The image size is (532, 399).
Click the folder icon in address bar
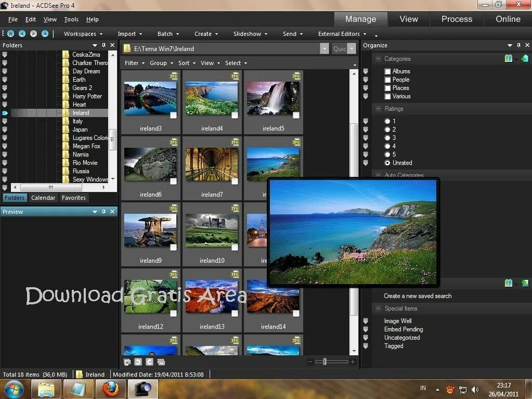click(x=127, y=48)
